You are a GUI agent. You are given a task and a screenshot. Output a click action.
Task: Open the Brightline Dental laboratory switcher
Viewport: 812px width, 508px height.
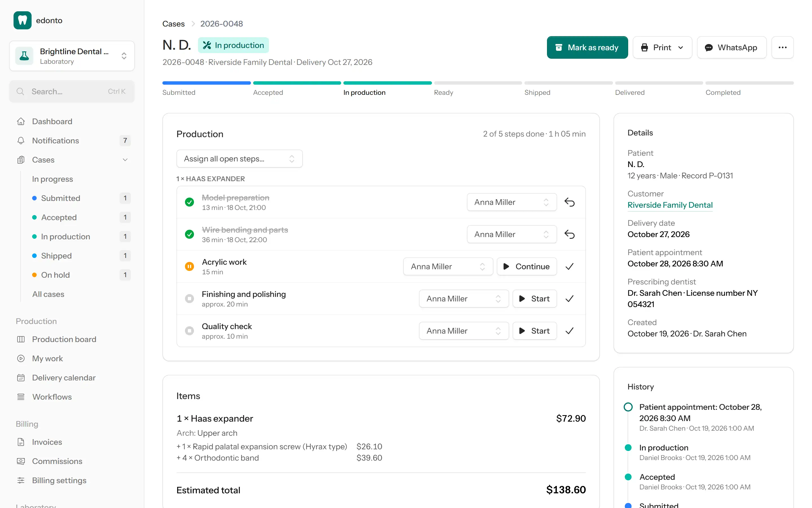[x=72, y=56]
